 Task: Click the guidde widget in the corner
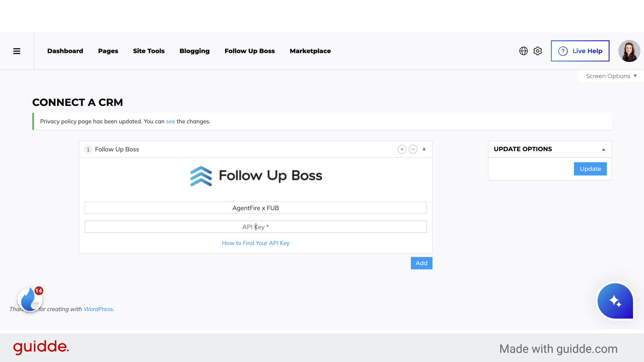(x=615, y=301)
